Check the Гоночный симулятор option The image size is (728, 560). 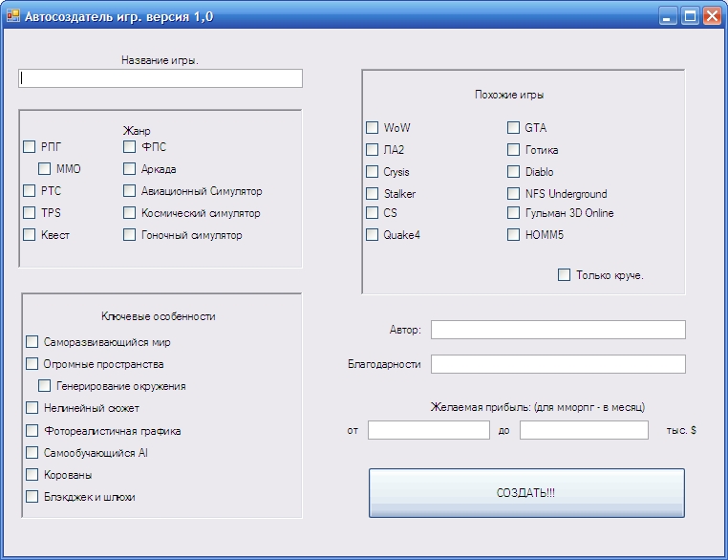pos(130,235)
